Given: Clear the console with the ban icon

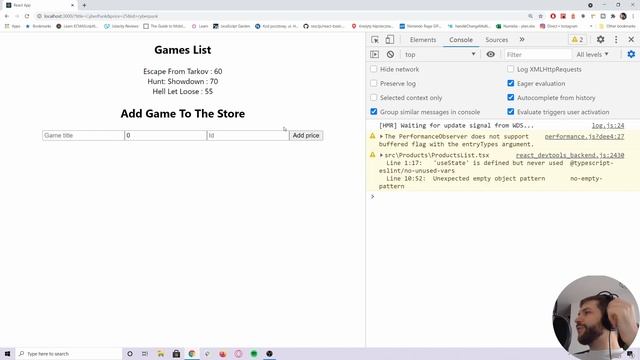Looking at the screenshot, I should pos(390,54).
